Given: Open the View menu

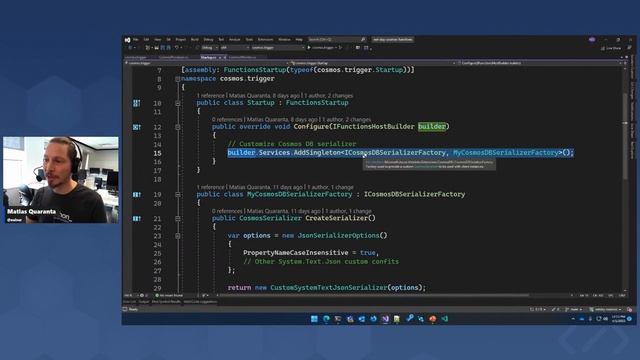Looking at the screenshot, I should point(158,40).
